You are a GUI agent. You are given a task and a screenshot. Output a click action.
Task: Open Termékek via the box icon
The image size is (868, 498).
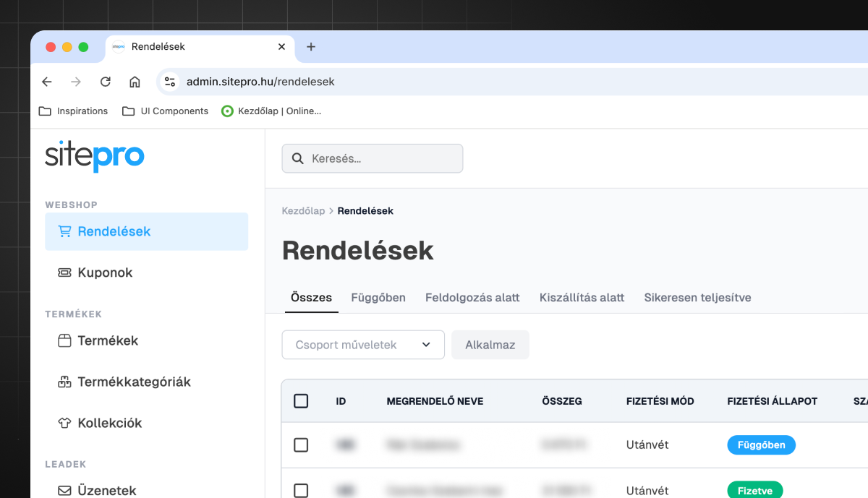pos(64,340)
